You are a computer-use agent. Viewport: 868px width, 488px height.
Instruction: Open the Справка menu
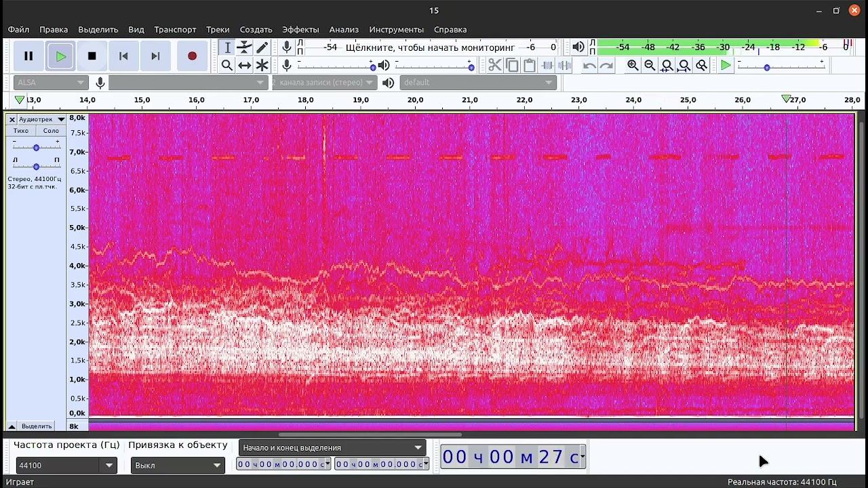click(450, 30)
